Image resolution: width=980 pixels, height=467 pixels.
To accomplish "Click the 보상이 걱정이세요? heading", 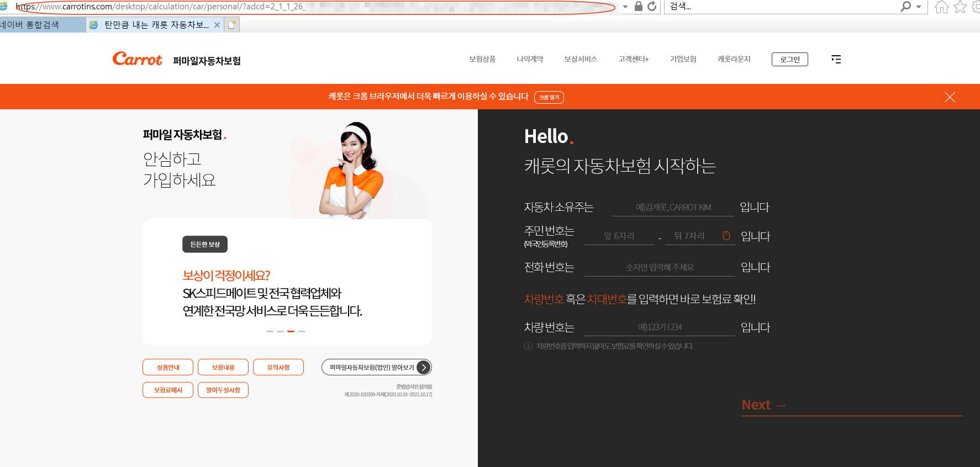I will point(226,275).
